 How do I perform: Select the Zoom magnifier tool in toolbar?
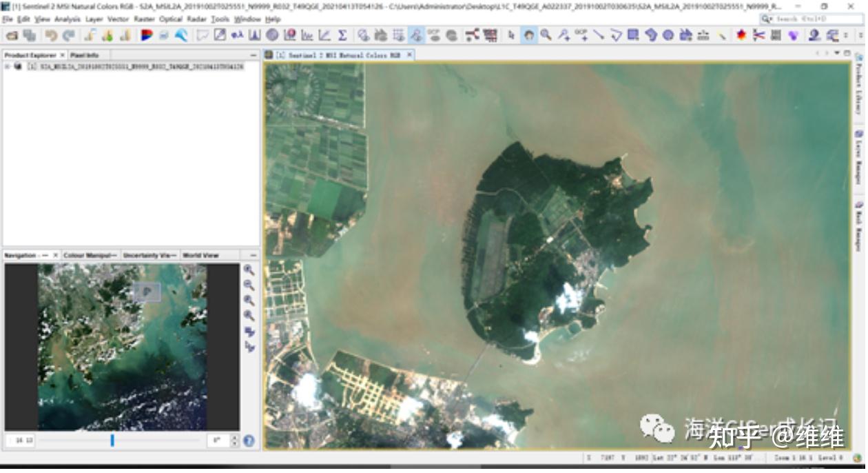tap(546, 35)
